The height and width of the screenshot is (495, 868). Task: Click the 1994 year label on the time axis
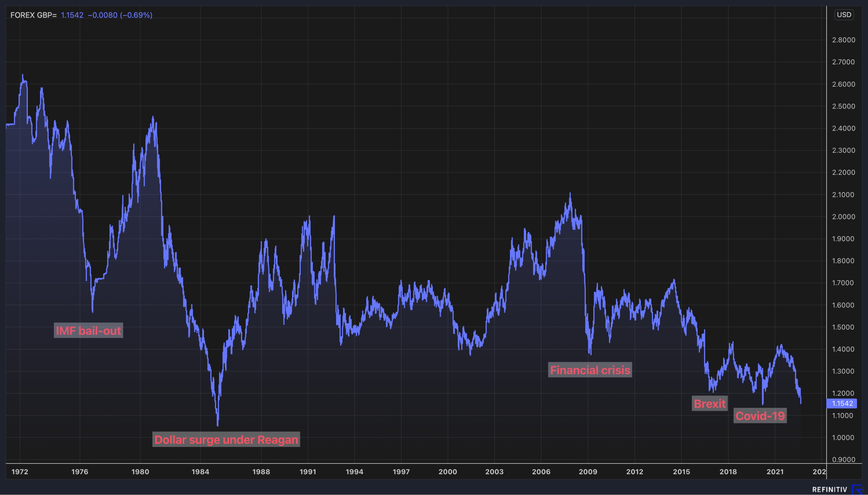354,472
